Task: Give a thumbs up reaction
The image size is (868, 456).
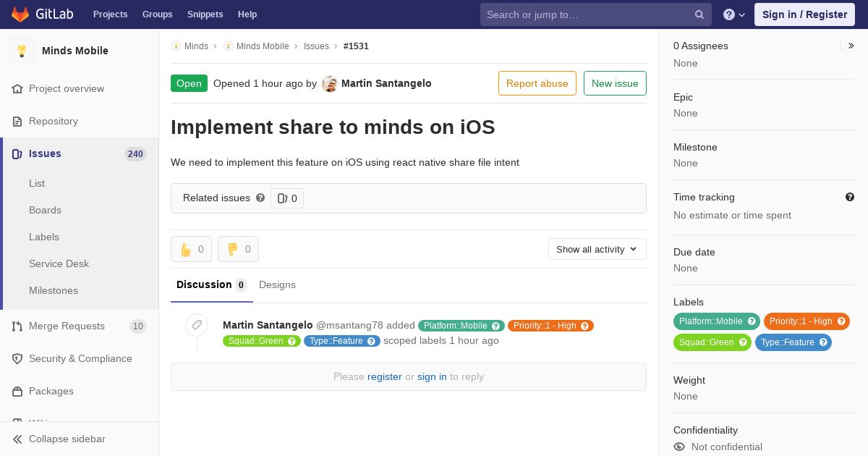Action: [x=191, y=249]
